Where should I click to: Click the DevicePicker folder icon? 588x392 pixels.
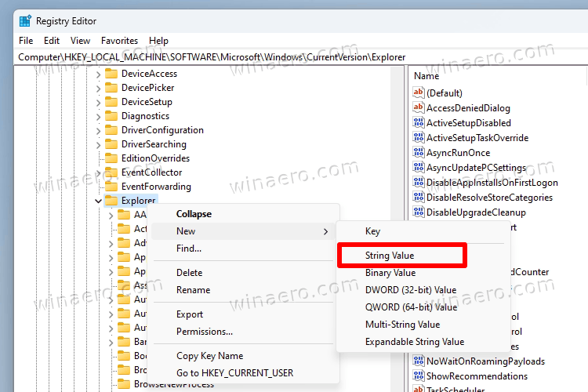(x=111, y=87)
